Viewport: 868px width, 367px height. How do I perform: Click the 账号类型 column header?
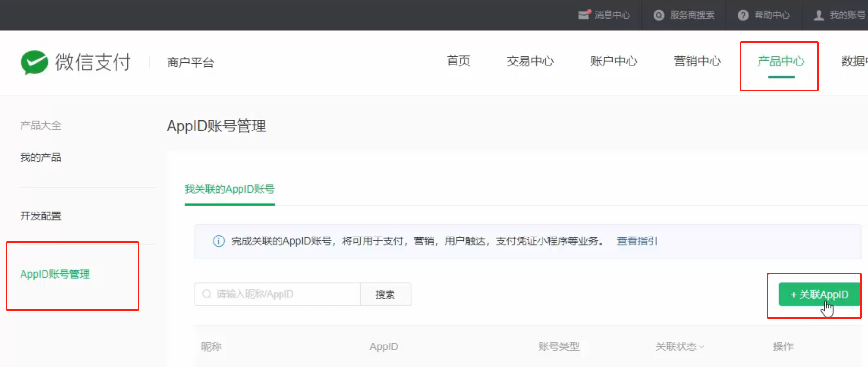(x=559, y=346)
